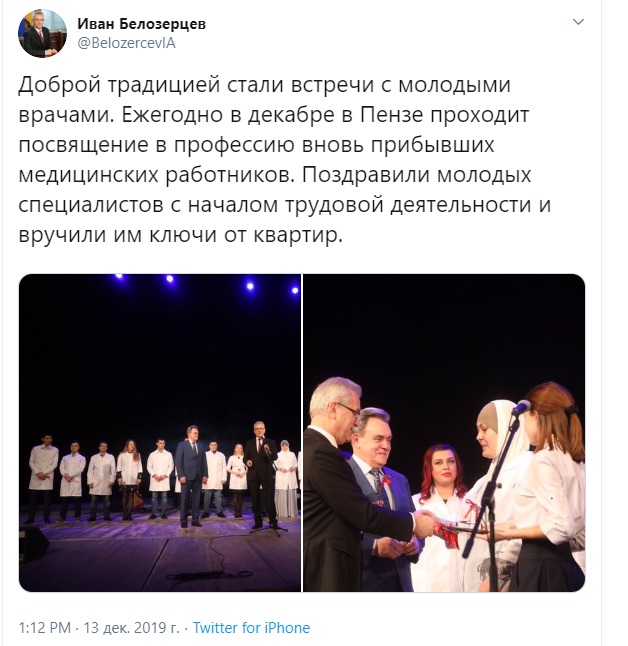Click the man in blue suit on stage

(192, 476)
